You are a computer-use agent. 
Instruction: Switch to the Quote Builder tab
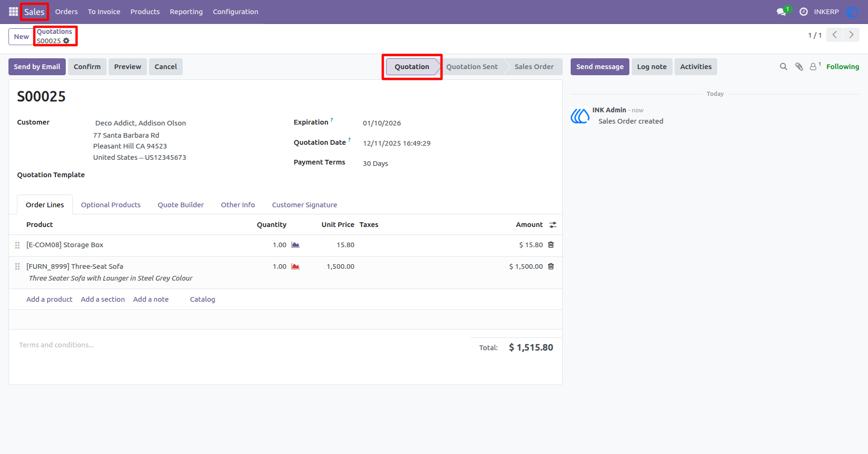point(181,205)
